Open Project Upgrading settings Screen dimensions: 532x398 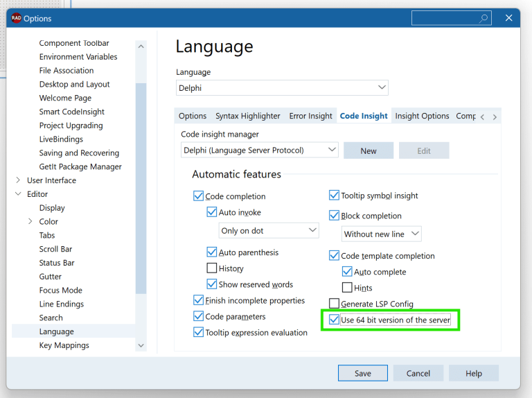click(x=71, y=126)
